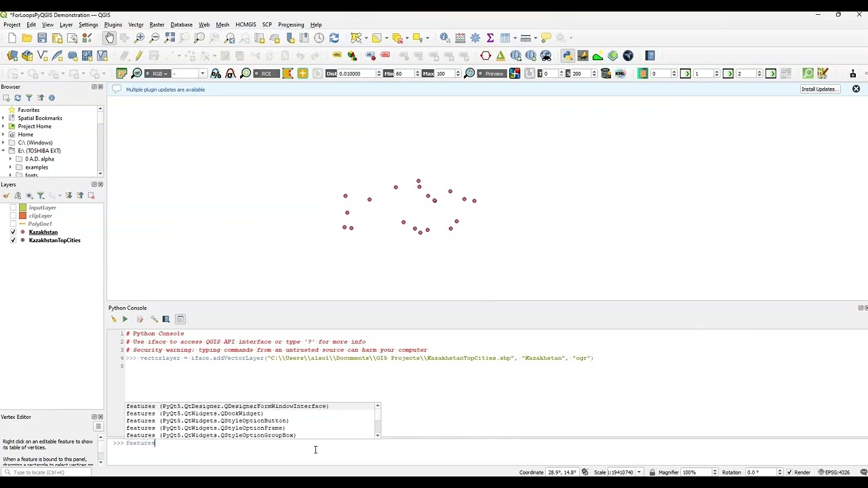Filter the Layers legend icon

pyautogui.click(x=41, y=195)
